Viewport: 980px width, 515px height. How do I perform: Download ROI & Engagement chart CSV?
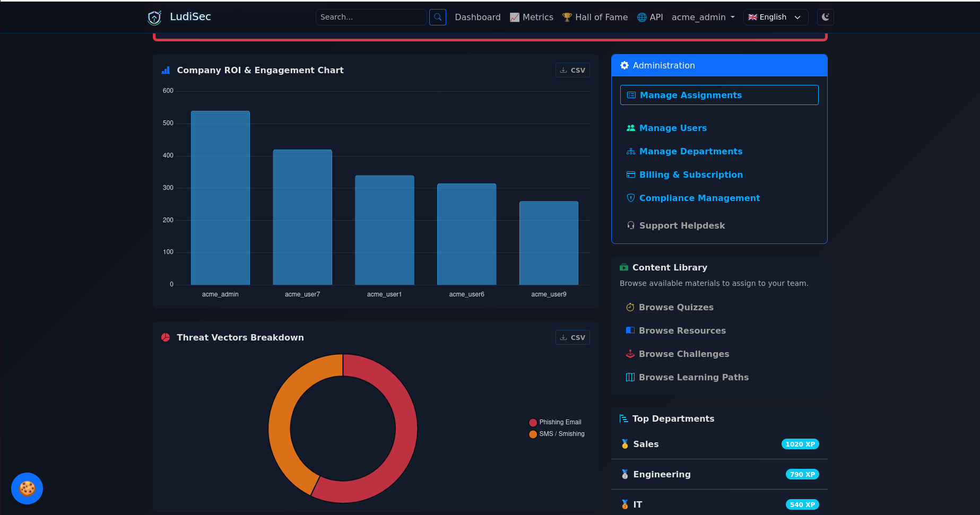pos(573,70)
